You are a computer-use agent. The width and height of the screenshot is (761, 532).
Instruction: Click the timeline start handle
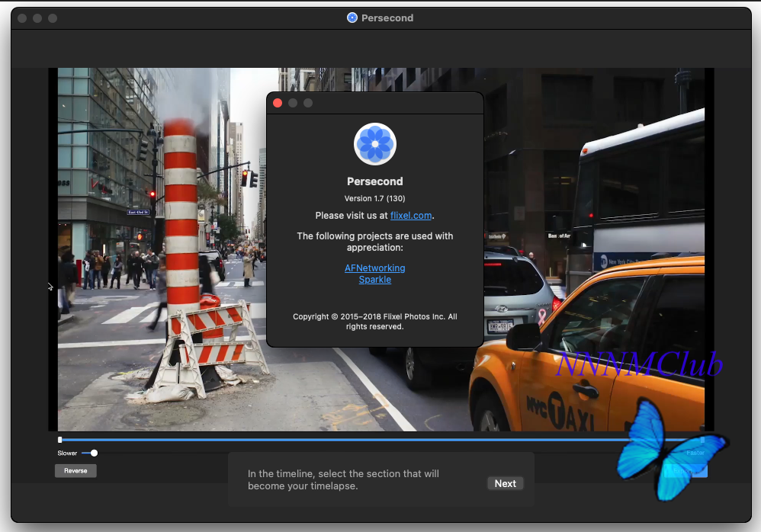(60, 440)
